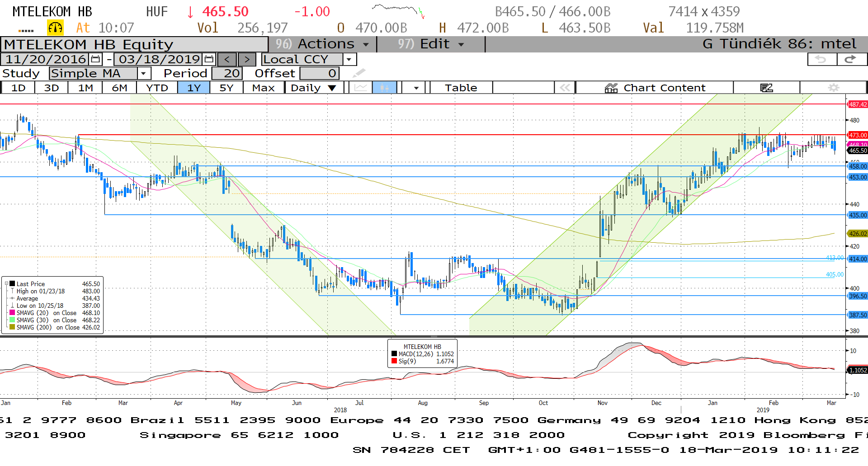This screenshot has height=466, width=868.
Task: Click the Period input field showing 20
Action: click(x=227, y=73)
